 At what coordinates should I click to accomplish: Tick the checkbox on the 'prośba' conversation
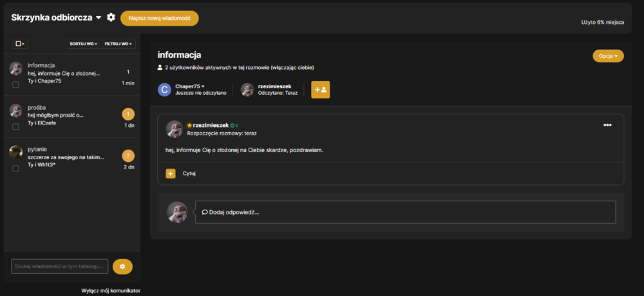click(15, 126)
